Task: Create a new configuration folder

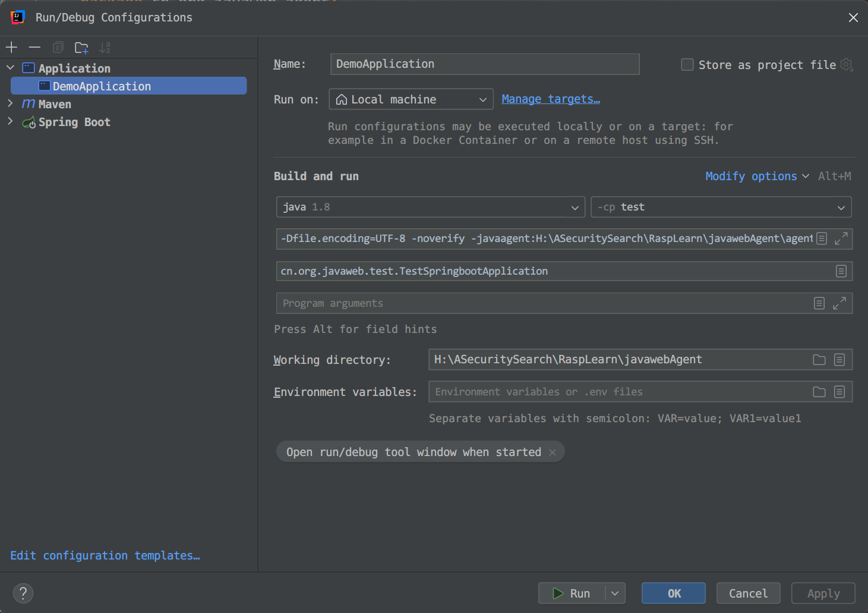Action: (x=81, y=48)
